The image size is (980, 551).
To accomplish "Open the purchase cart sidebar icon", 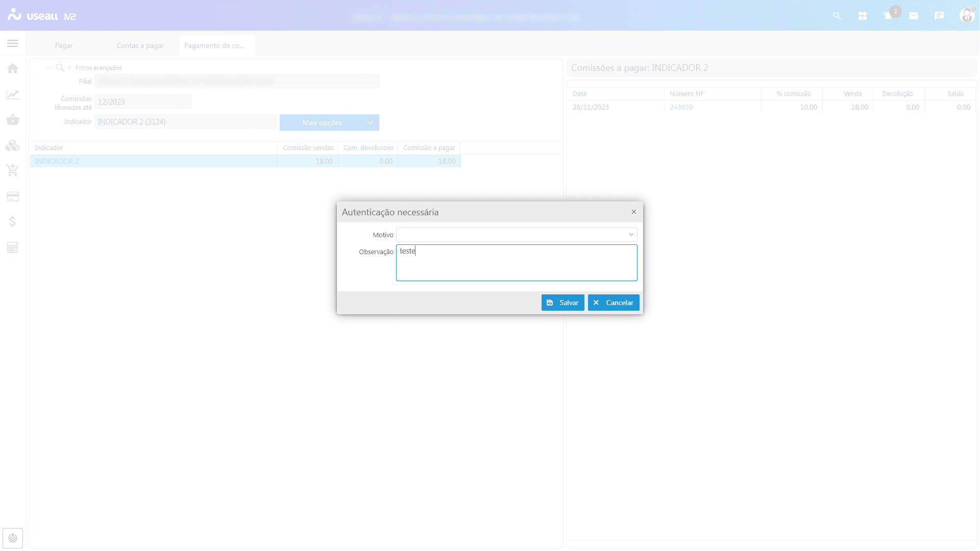I will pos(13,170).
